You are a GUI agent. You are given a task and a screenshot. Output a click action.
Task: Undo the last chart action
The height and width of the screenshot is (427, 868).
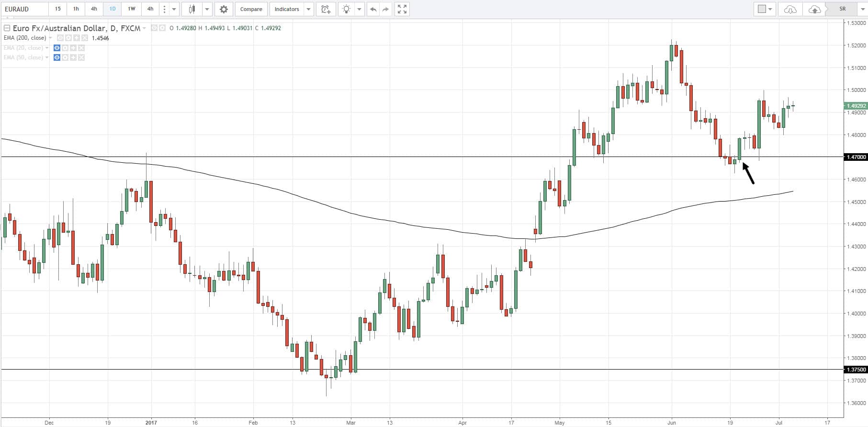pyautogui.click(x=373, y=9)
